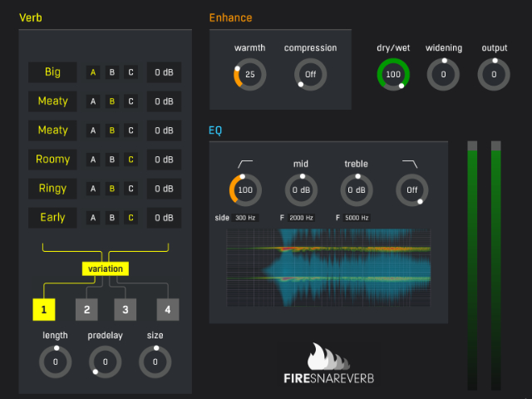Switch to variation slot 4
The image size is (532, 399).
pyautogui.click(x=168, y=309)
